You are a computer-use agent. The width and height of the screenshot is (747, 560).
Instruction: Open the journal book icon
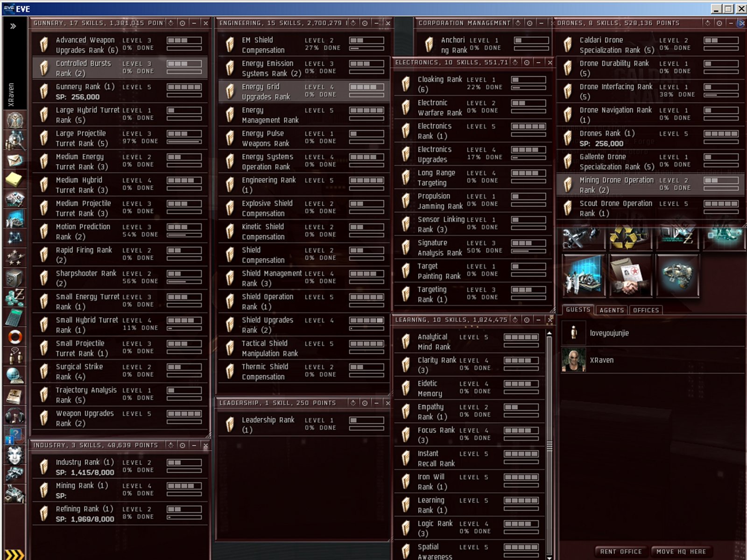tap(15, 396)
